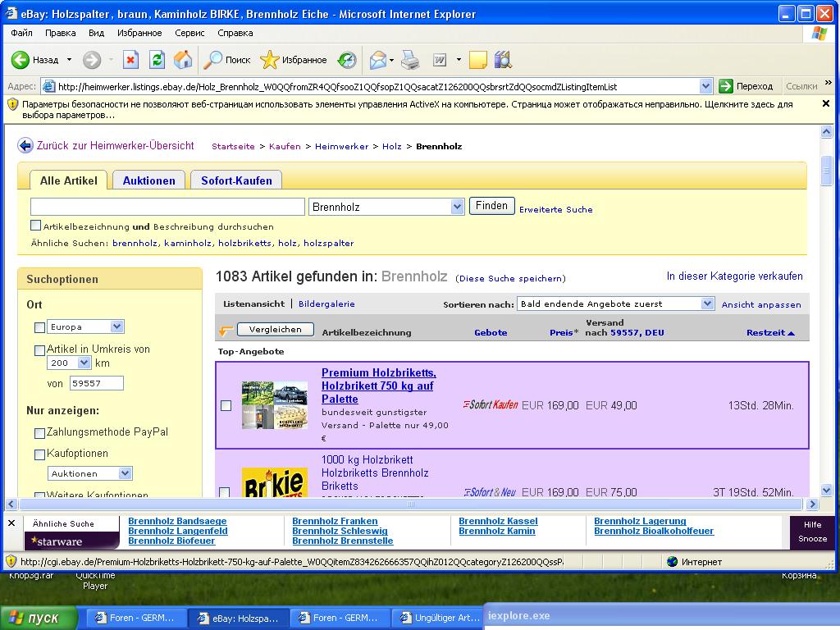Click the vertical scrollbar thumb of the page
840x630 pixels.
(826, 171)
